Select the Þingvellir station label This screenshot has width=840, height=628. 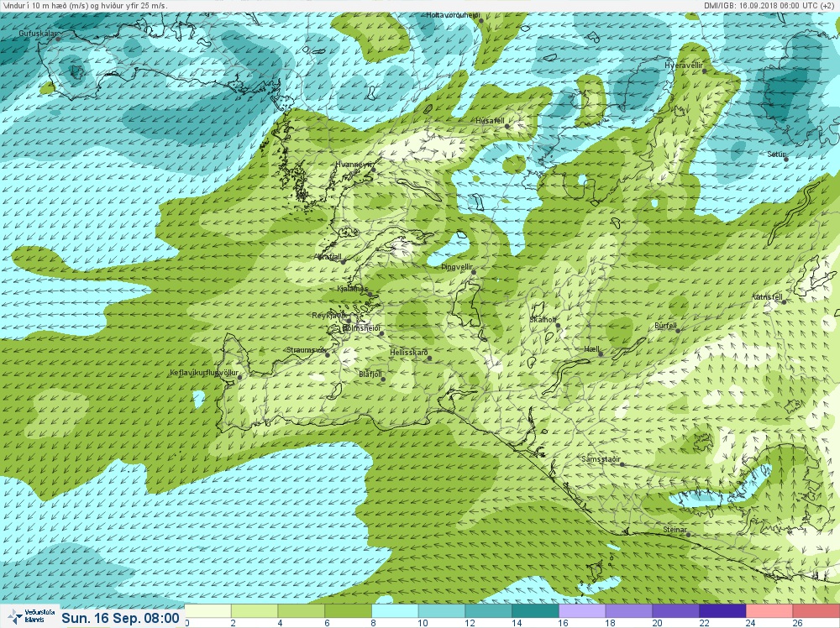pos(457,267)
